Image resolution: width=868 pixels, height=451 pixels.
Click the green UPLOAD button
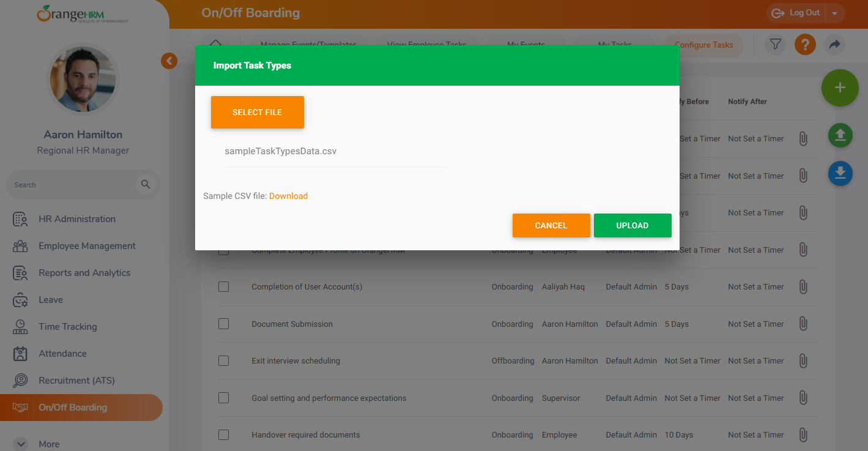[x=632, y=225]
